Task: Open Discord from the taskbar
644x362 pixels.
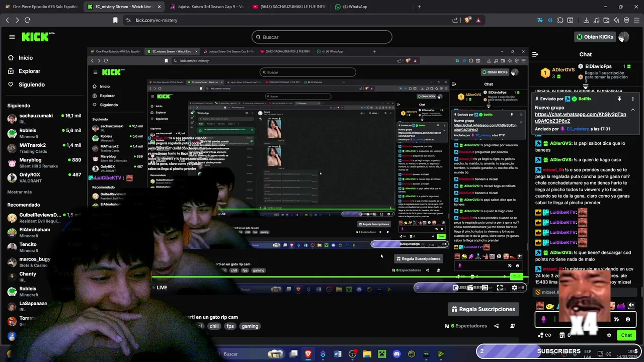Action: (x=396, y=354)
